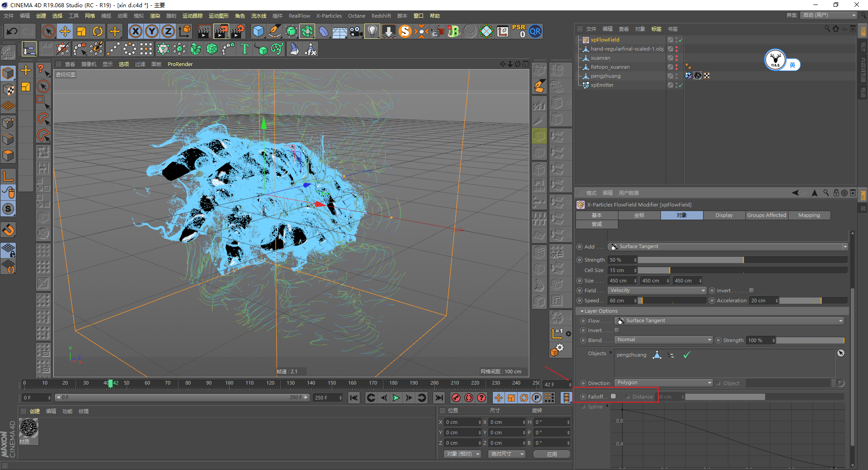Open the Blend Normal dropdown

(664, 340)
